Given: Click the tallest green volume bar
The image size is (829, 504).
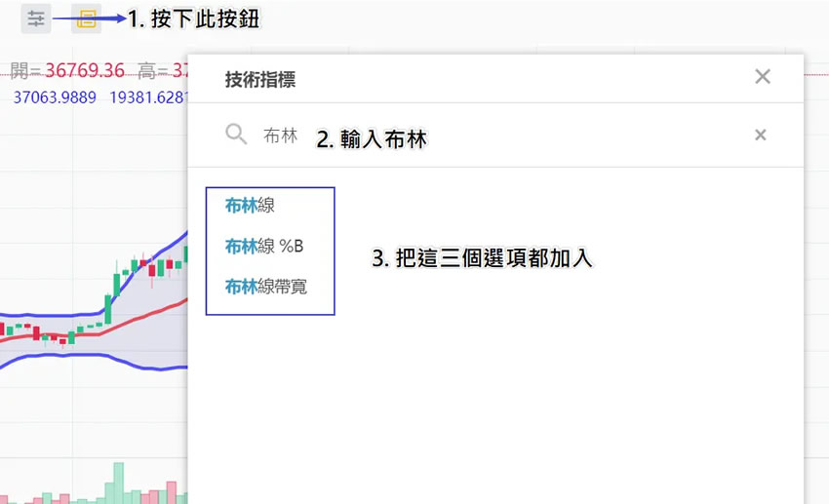Looking at the screenshot, I should [x=117, y=483].
